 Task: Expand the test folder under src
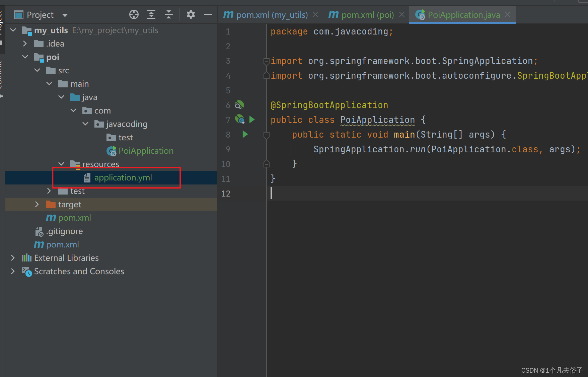click(x=49, y=191)
